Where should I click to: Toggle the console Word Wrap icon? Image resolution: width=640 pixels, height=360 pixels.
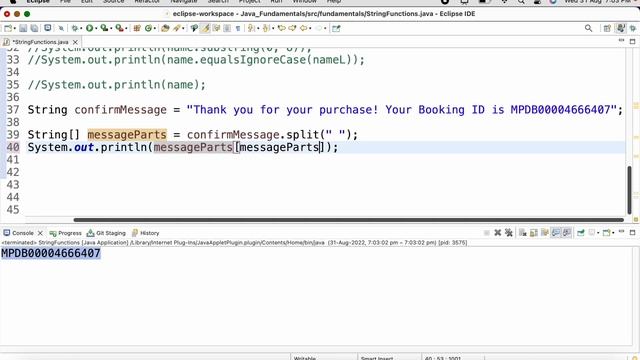click(544, 233)
